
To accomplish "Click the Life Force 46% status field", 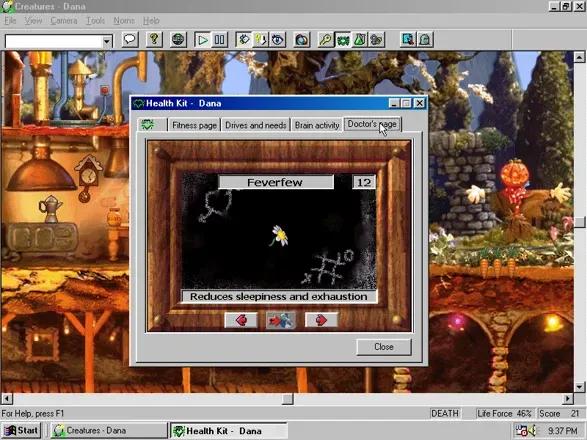I will (x=504, y=413).
